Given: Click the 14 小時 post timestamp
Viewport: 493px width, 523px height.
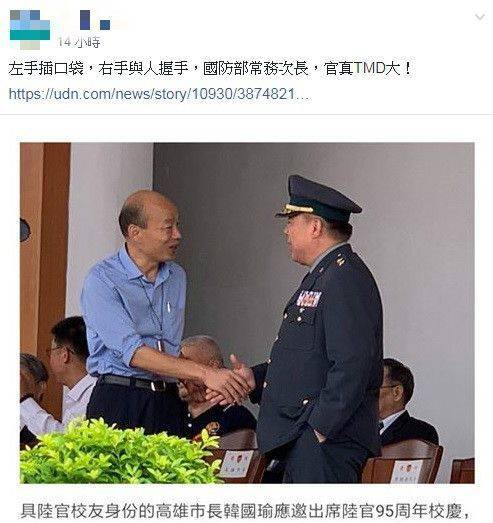Looking at the screenshot, I should pyautogui.click(x=79, y=42).
